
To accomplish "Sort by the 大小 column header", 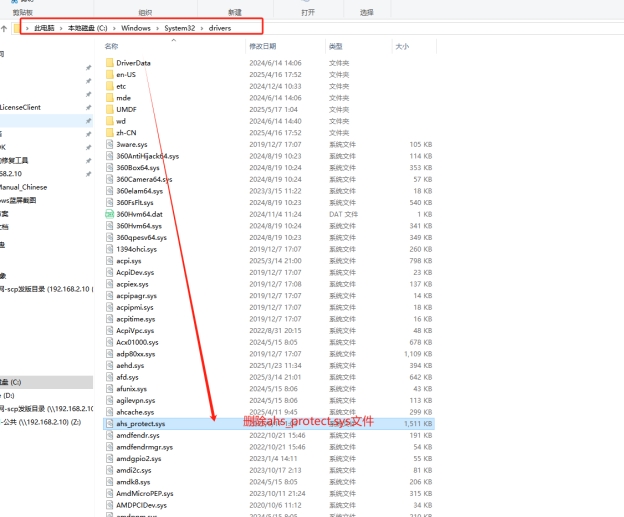I will (x=402, y=47).
